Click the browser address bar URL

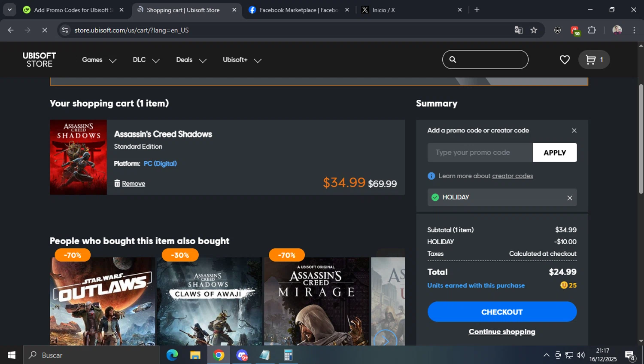click(x=131, y=30)
